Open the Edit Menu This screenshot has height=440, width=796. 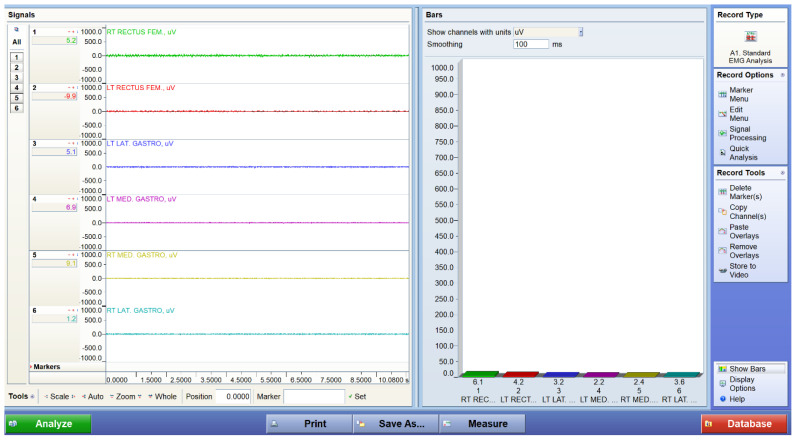[x=739, y=114]
